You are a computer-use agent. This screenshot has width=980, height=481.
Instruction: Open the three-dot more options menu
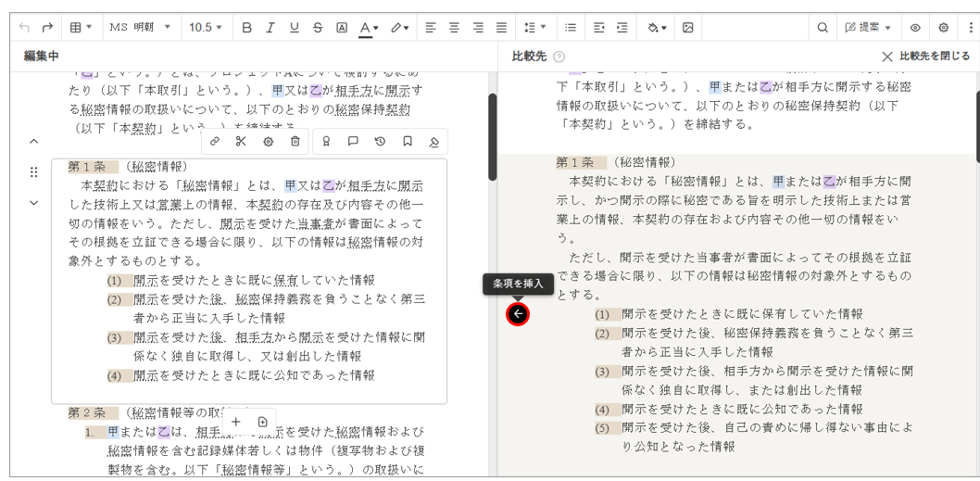tap(970, 28)
